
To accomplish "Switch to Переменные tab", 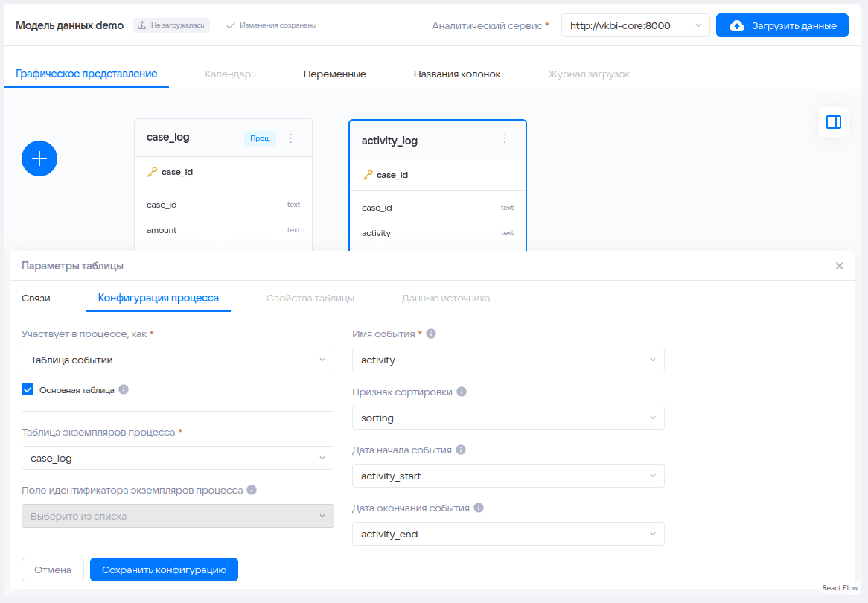I will point(335,74).
